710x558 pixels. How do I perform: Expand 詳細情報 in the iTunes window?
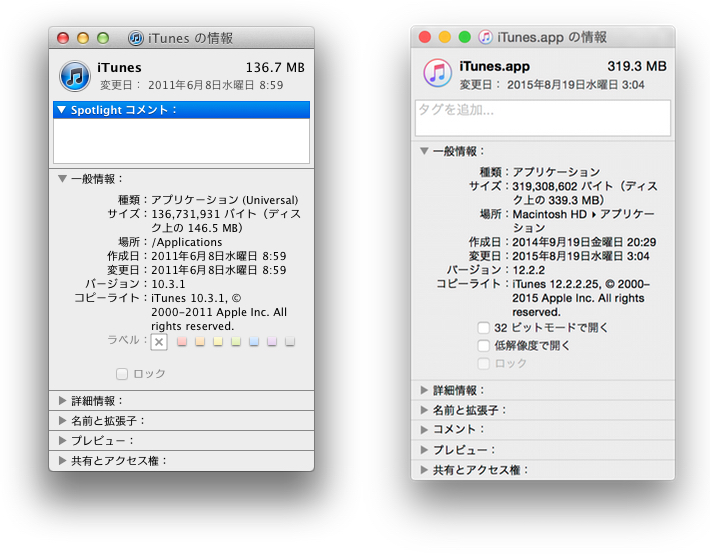point(62,400)
